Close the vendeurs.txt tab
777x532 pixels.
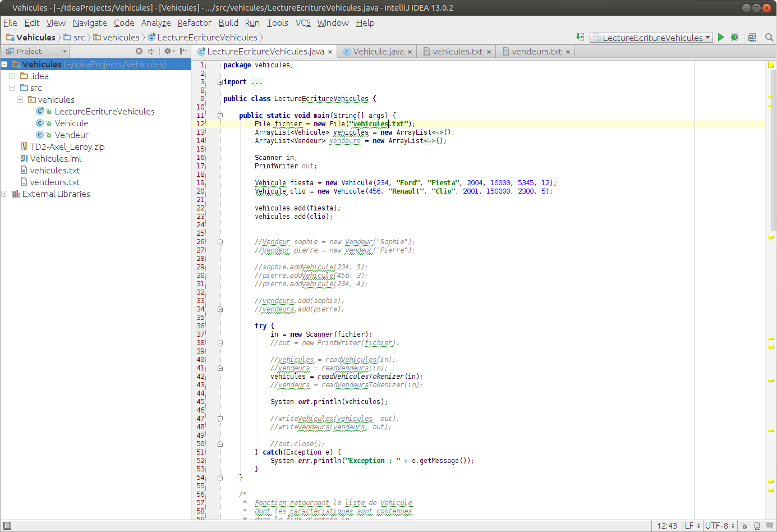(x=568, y=52)
